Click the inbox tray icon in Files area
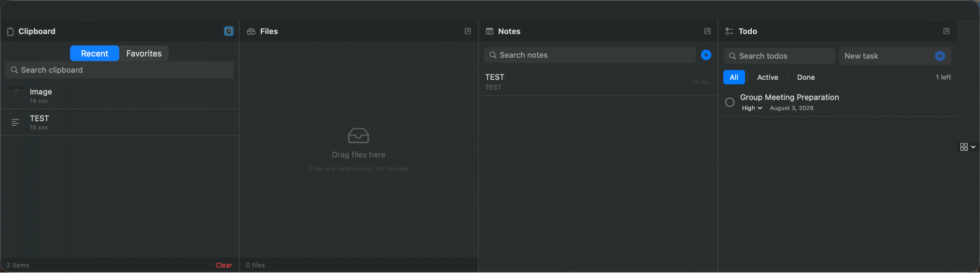980x273 pixels. click(x=358, y=136)
